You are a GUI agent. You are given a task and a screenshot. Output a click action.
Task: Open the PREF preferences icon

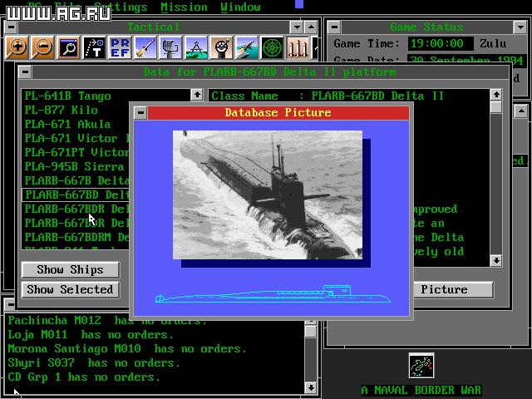(x=120, y=47)
